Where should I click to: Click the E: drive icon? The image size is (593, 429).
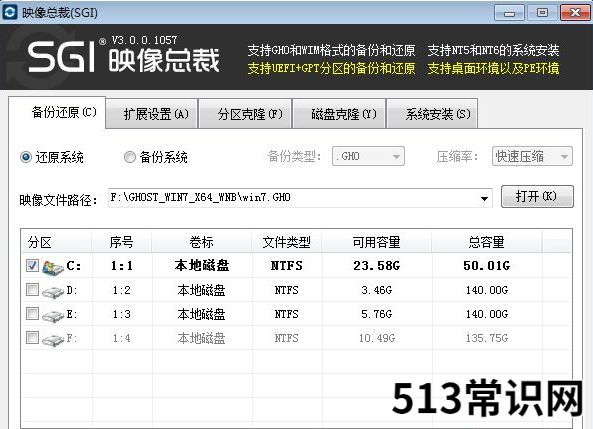[53, 316]
